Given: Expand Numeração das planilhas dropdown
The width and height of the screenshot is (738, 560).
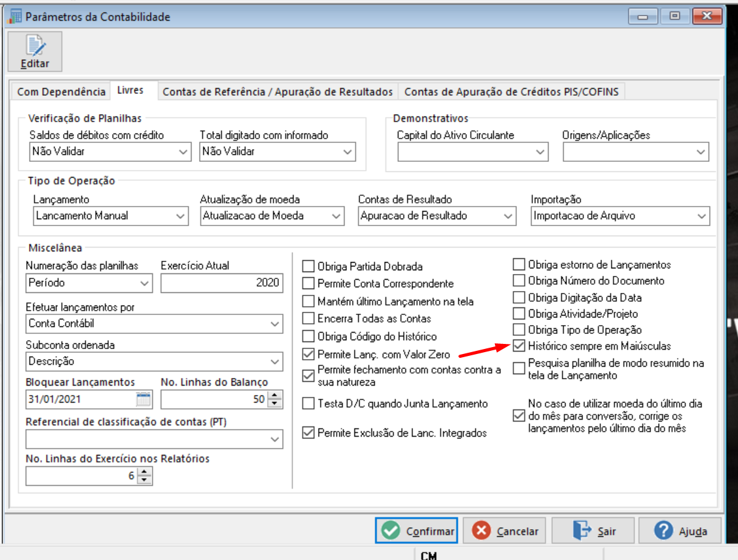Looking at the screenshot, I should (89, 283).
